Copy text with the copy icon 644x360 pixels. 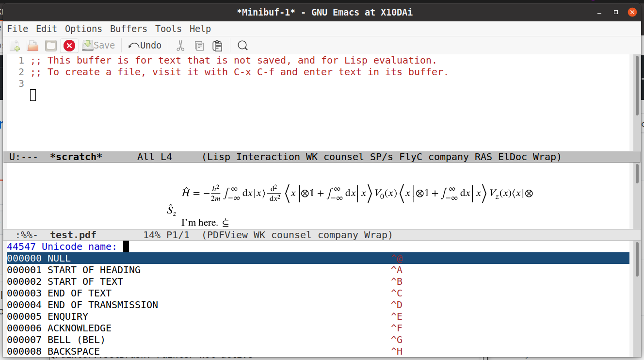coord(199,45)
